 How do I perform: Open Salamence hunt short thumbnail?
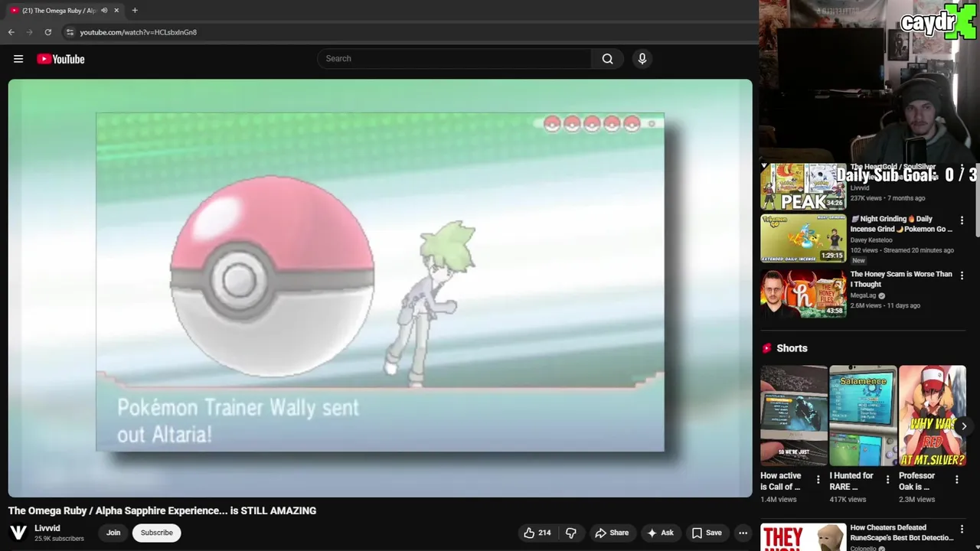(863, 416)
